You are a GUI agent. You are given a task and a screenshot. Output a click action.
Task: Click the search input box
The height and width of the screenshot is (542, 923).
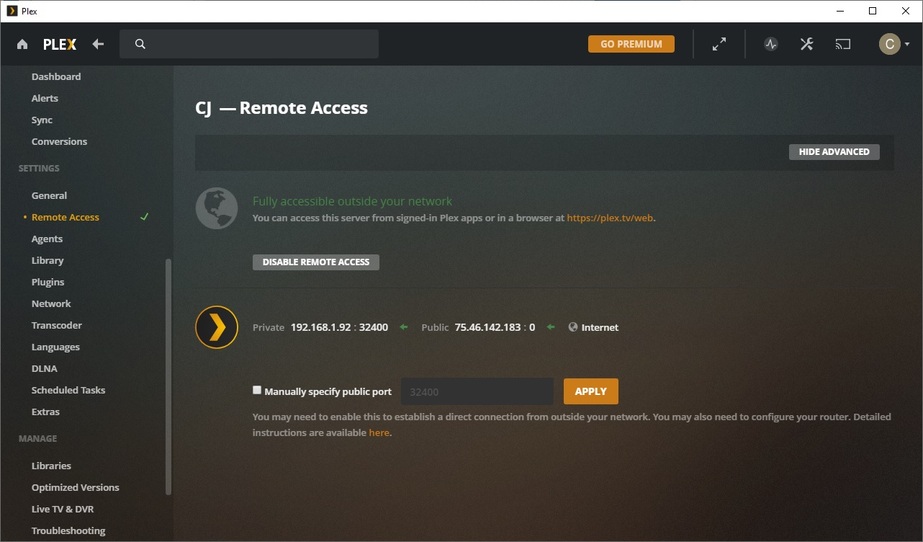click(249, 44)
